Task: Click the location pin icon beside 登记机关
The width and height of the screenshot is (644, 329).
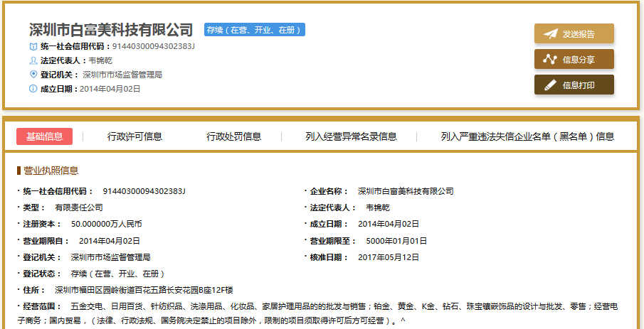Action: (33, 75)
